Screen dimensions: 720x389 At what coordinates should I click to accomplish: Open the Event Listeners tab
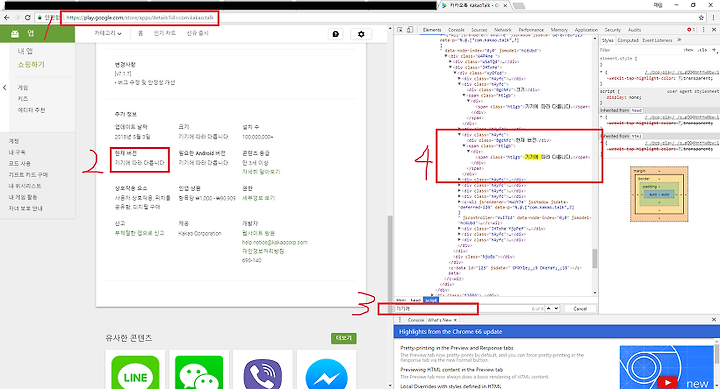click(657, 40)
